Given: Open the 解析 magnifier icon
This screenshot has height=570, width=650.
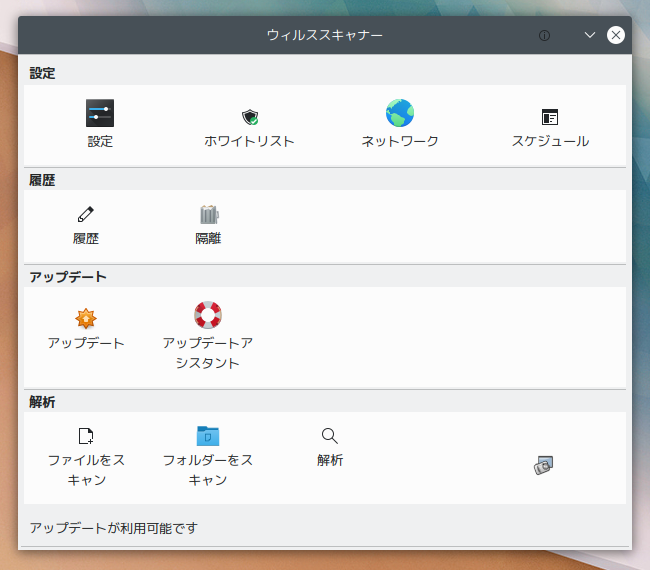Looking at the screenshot, I should [x=330, y=436].
